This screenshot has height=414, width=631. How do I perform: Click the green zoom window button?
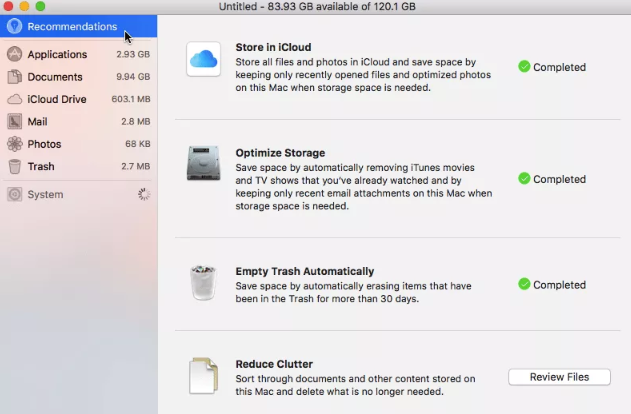(40, 6)
